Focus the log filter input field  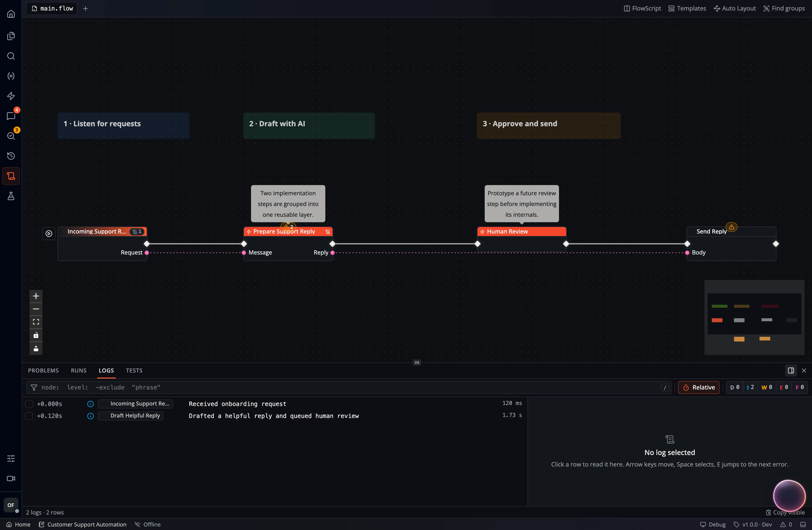(x=348, y=387)
